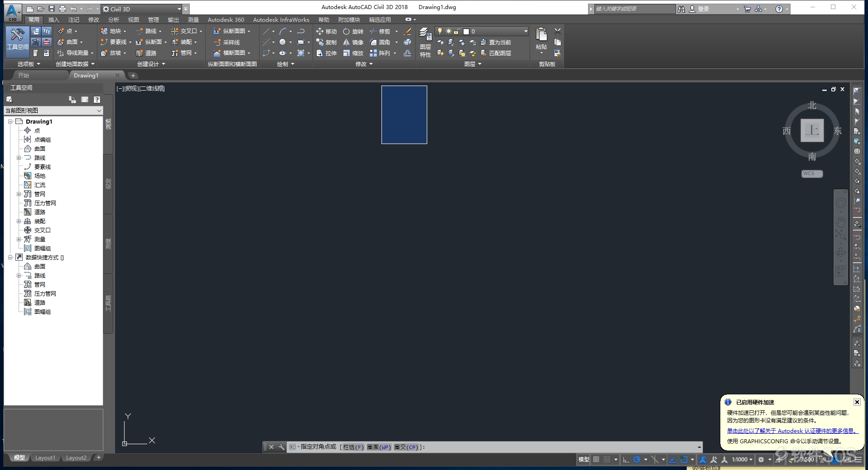This screenshot has width=868, height=470.
Task: Toggle annotation object visibility in the status bar
Action: [x=703, y=459]
